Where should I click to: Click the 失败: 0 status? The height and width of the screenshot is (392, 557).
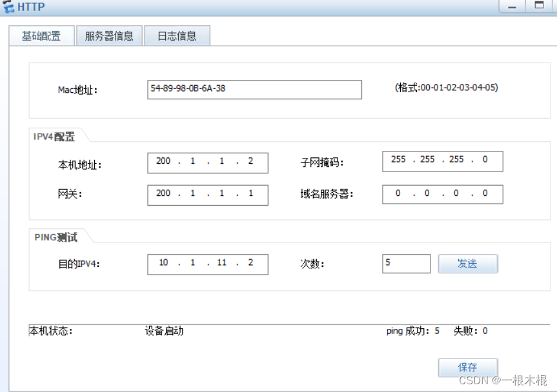471,331
